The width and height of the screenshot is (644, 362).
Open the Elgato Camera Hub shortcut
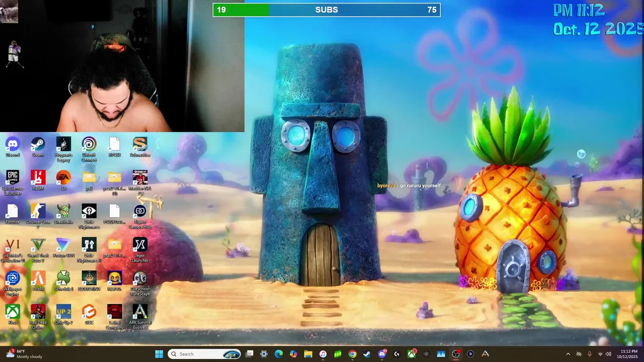[140, 216]
